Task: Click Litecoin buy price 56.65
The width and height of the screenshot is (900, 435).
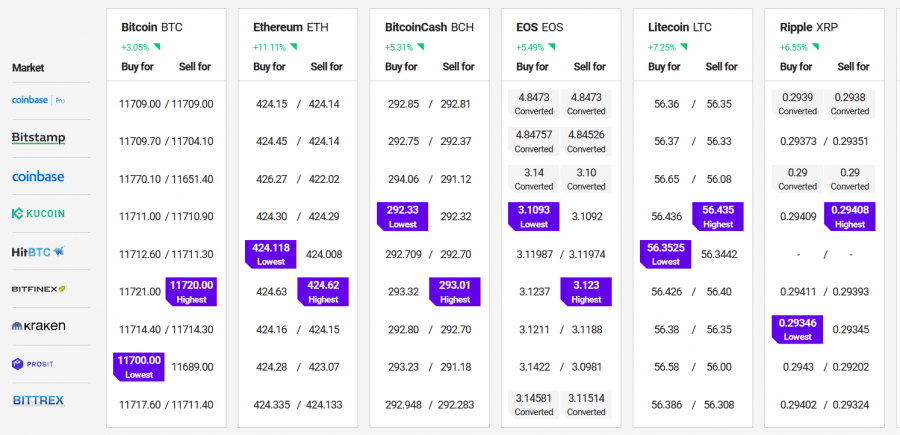Action: click(666, 179)
